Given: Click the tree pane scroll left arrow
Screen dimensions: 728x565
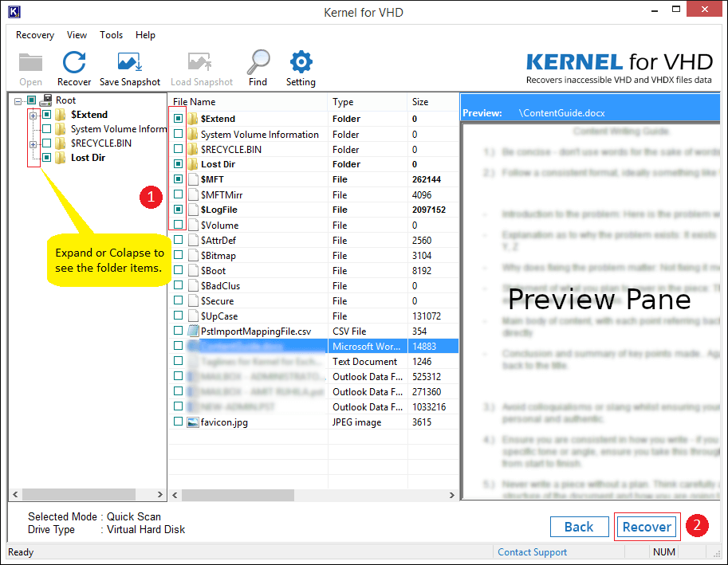Looking at the screenshot, I should click(x=15, y=495).
